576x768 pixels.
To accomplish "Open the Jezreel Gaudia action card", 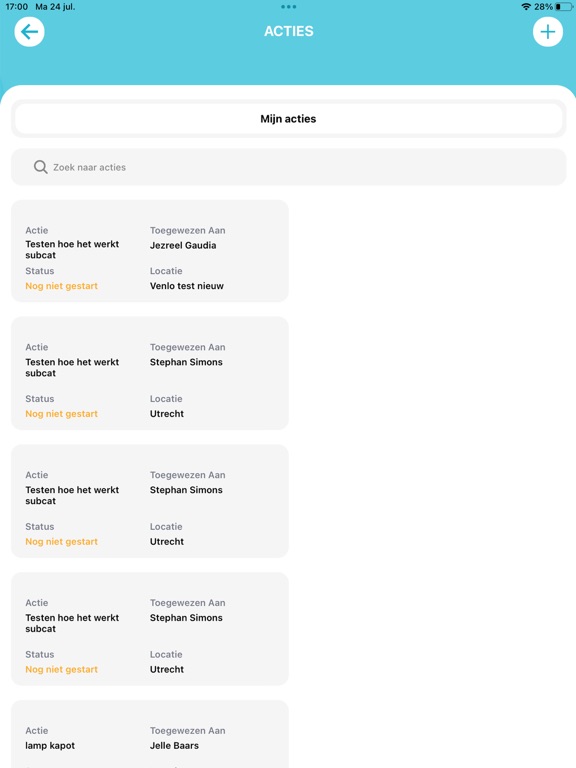I will [x=150, y=251].
